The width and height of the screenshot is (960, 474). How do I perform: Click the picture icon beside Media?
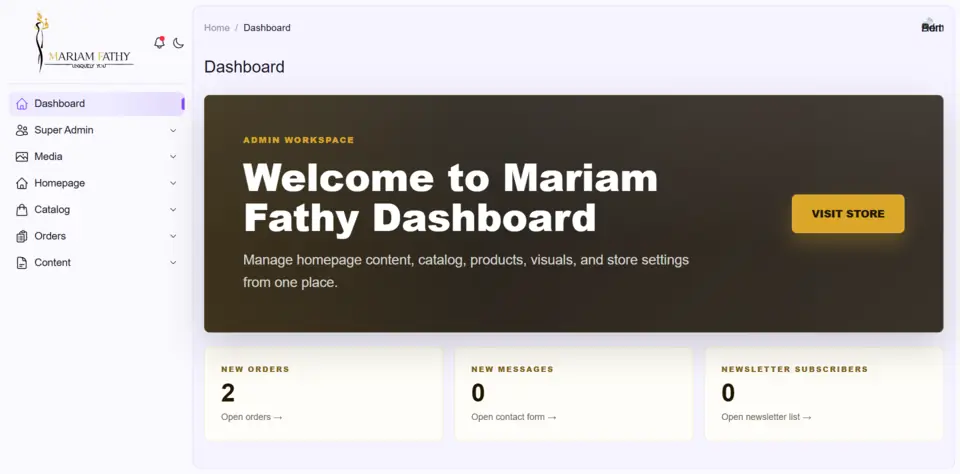tap(22, 157)
